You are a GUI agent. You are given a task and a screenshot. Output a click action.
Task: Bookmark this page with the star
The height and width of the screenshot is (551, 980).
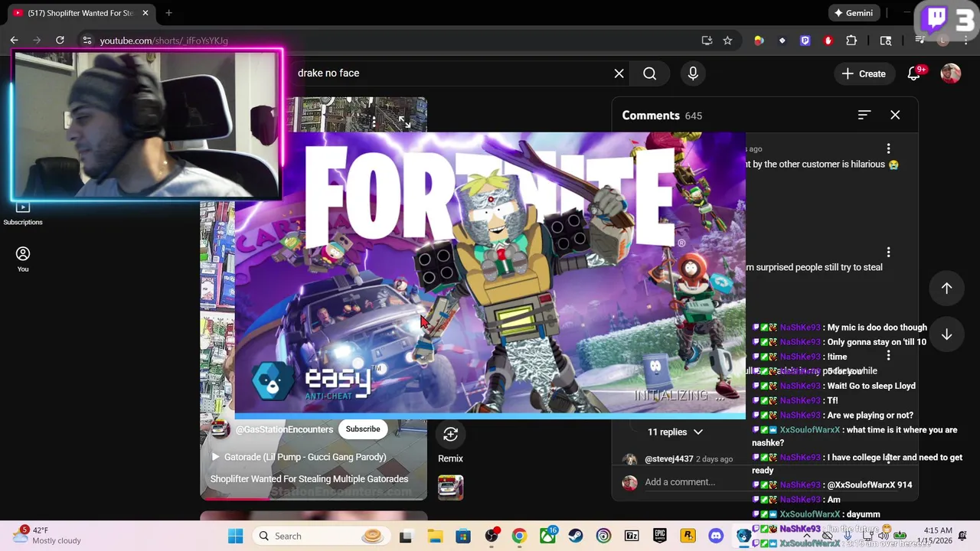727,41
